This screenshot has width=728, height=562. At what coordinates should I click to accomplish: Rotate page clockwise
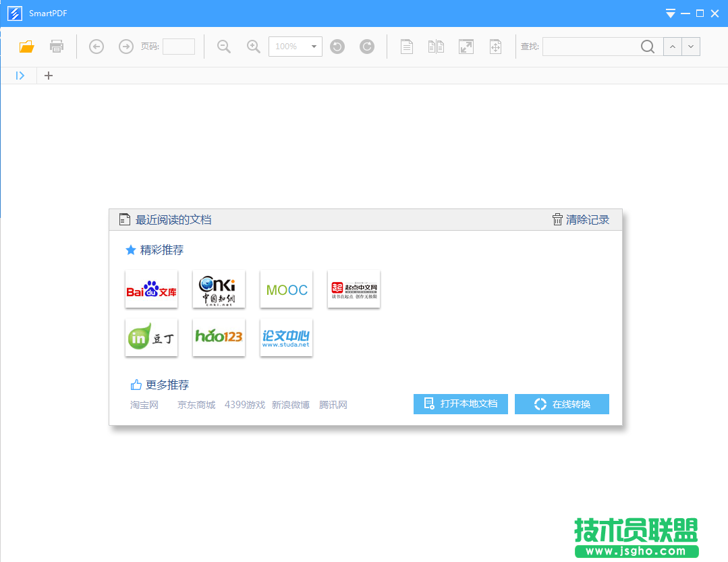coord(367,47)
